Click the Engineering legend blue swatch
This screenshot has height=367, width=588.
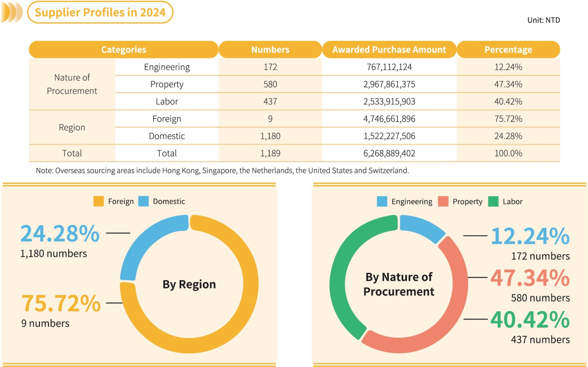pyautogui.click(x=382, y=201)
